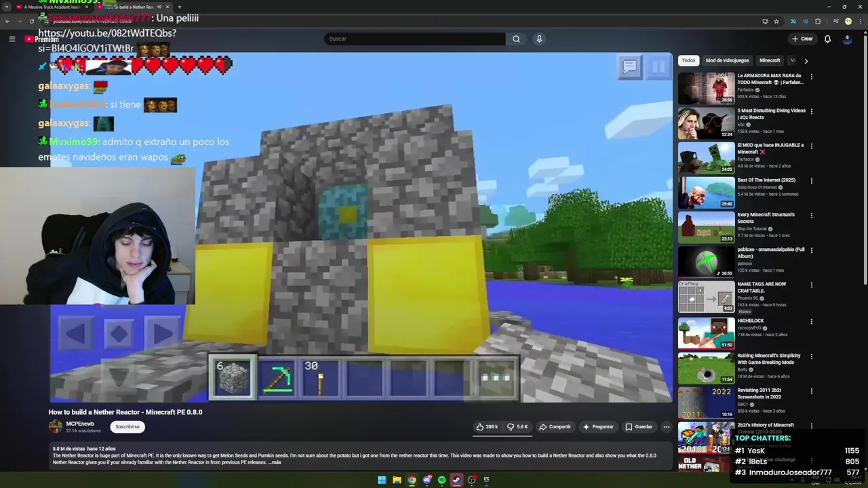Select the 'Mod de videojuegos' filter chip
868x488 pixels.
click(727, 60)
